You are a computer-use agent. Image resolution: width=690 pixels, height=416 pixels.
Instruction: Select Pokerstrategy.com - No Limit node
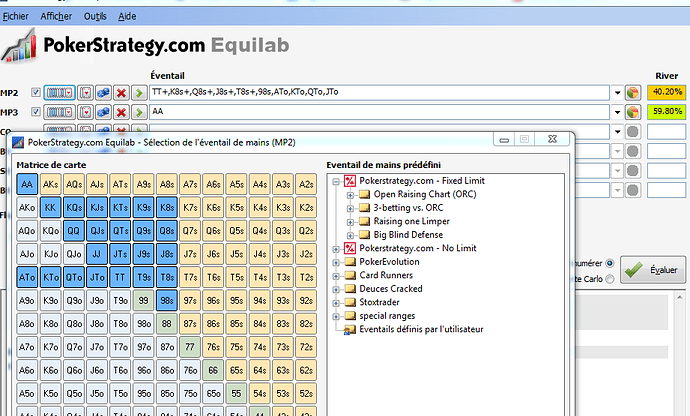[x=418, y=248]
